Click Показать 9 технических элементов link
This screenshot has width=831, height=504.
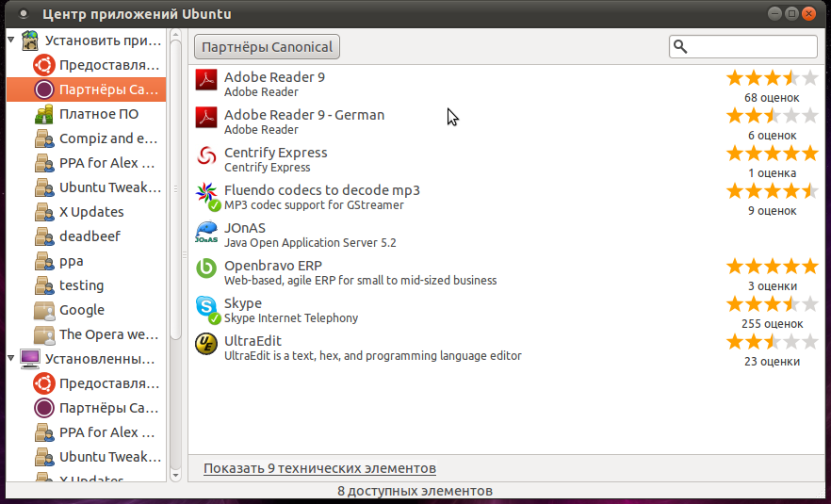point(319,468)
